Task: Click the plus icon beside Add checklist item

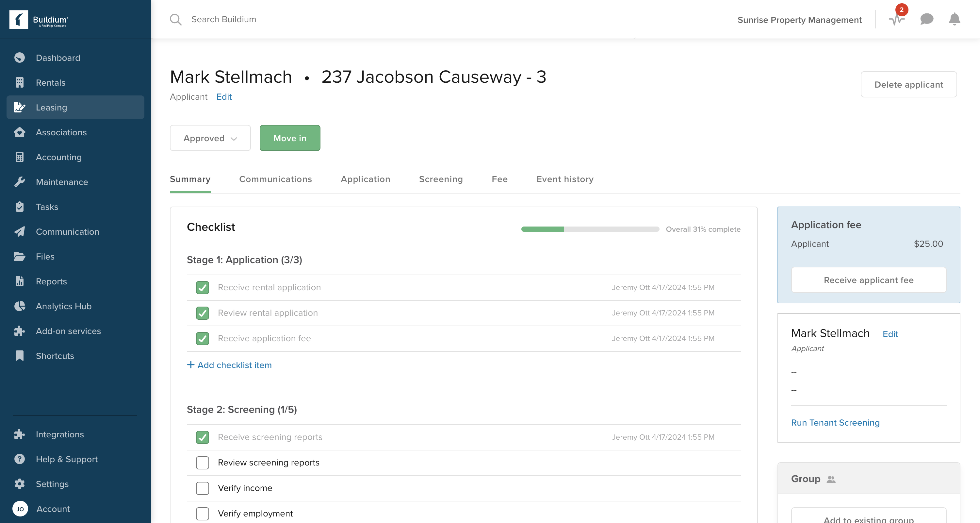Action: pyautogui.click(x=190, y=365)
